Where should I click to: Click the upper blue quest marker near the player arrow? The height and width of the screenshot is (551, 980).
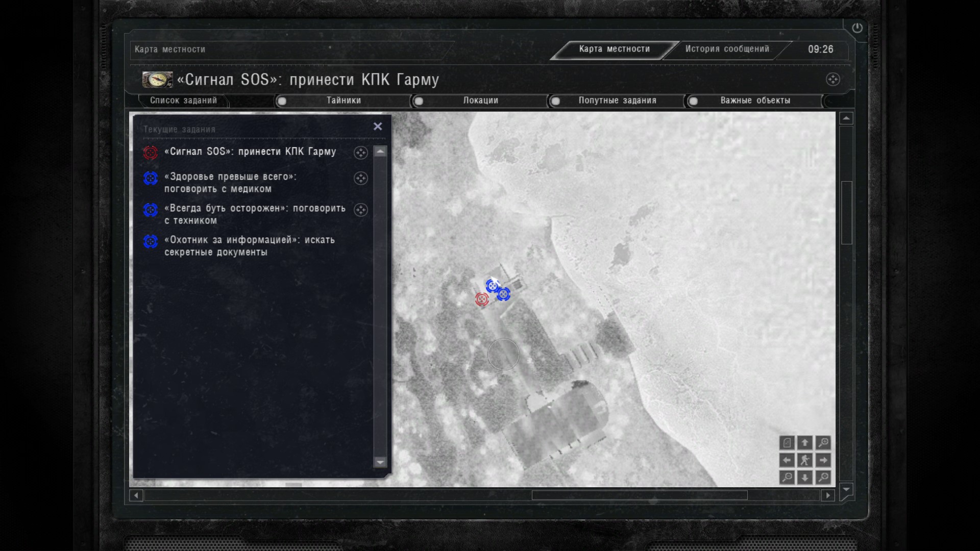[x=492, y=286]
